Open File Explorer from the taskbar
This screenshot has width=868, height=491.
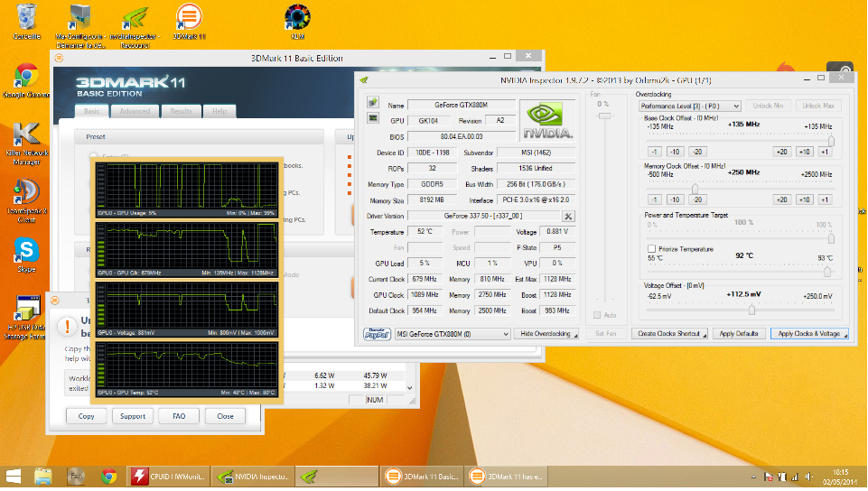pyautogui.click(x=42, y=477)
